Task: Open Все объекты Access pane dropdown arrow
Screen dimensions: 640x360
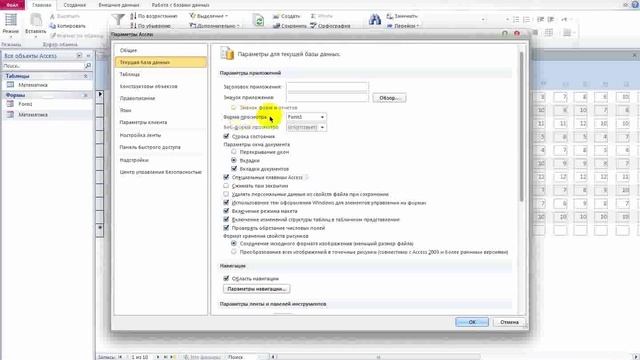Action: pos(79,56)
